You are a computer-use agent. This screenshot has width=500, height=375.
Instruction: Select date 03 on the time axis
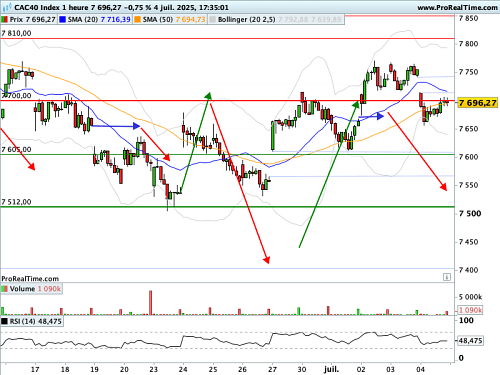(390, 369)
